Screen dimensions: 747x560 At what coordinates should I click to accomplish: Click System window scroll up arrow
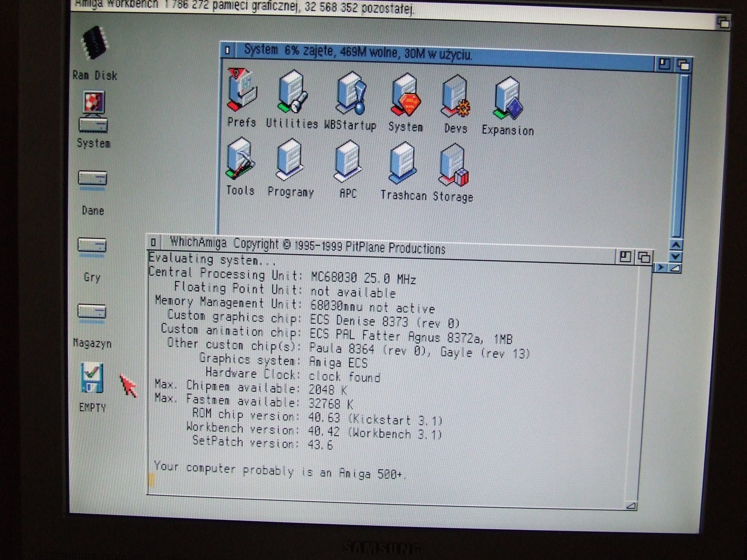[676, 245]
